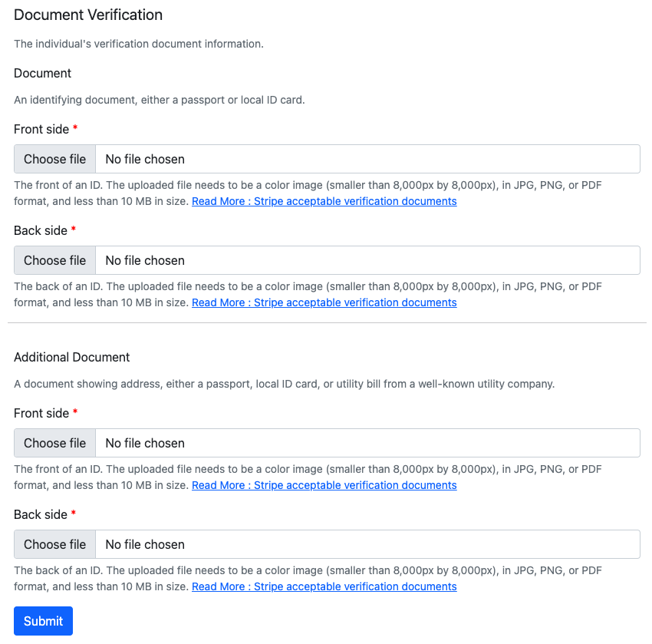Open Read More link under Document front side
This screenshot has width=652, height=644.
324,201
